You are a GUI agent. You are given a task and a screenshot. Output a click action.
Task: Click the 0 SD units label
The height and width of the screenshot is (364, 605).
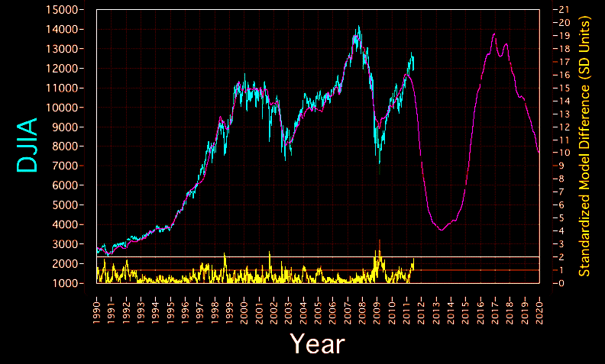point(561,283)
